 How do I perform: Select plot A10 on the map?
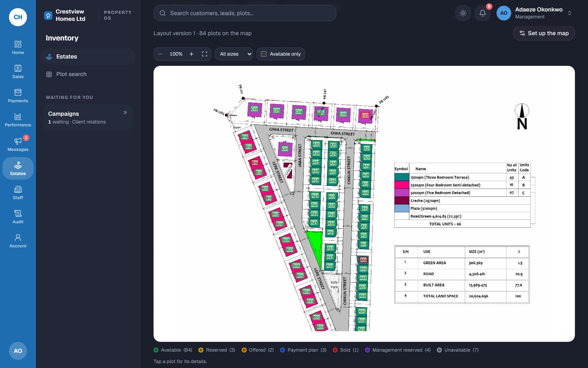[363, 260]
